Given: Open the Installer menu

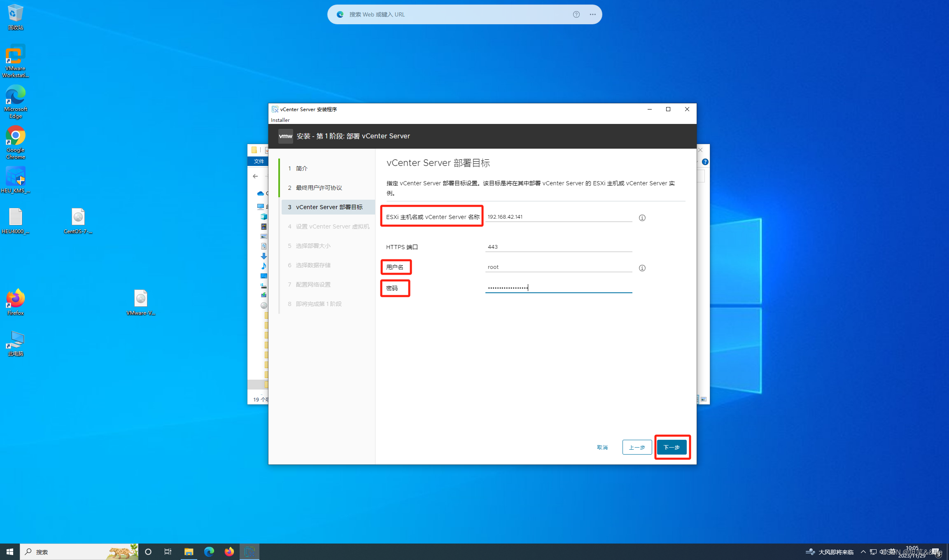Looking at the screenshot, I should click(x=280, y=120).
